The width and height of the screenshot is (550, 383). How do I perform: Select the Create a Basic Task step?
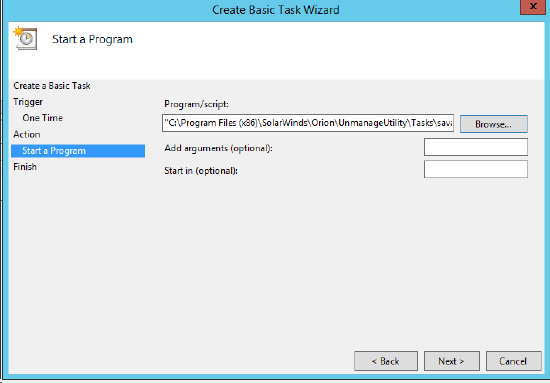52,86
